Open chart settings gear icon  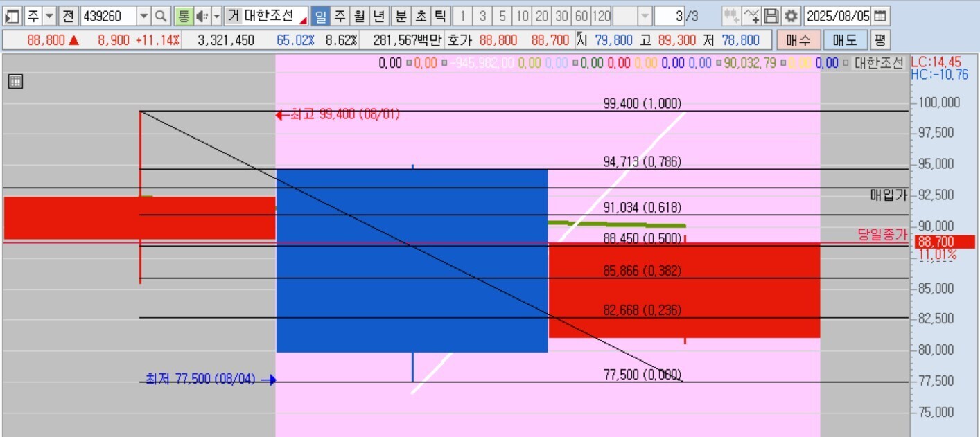coord(791,16)
